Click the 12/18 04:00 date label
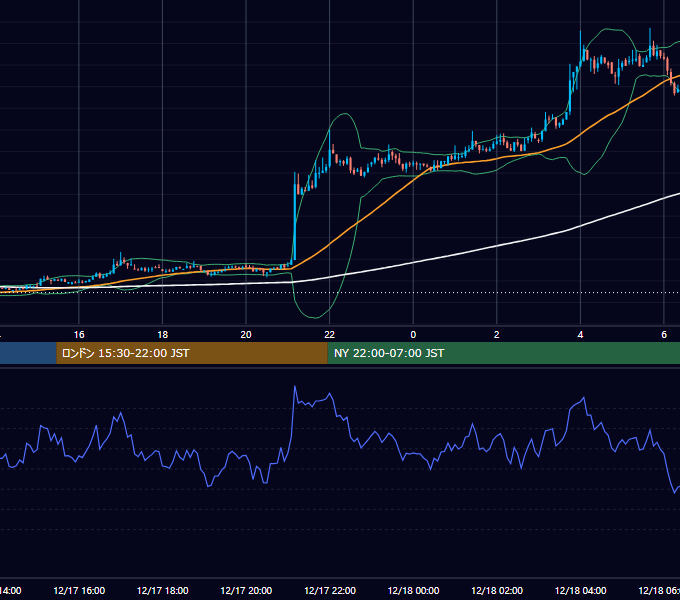This screenshot has width=680, height=600. coord(580,590)
